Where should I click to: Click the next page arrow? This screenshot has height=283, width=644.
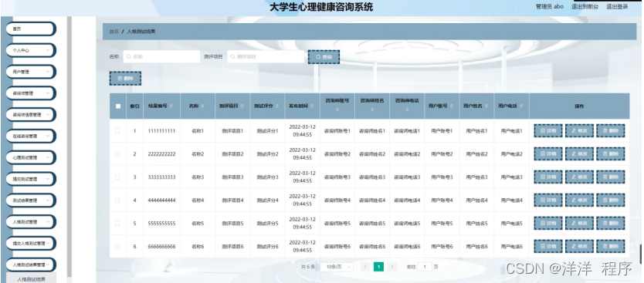pos(391,267)
